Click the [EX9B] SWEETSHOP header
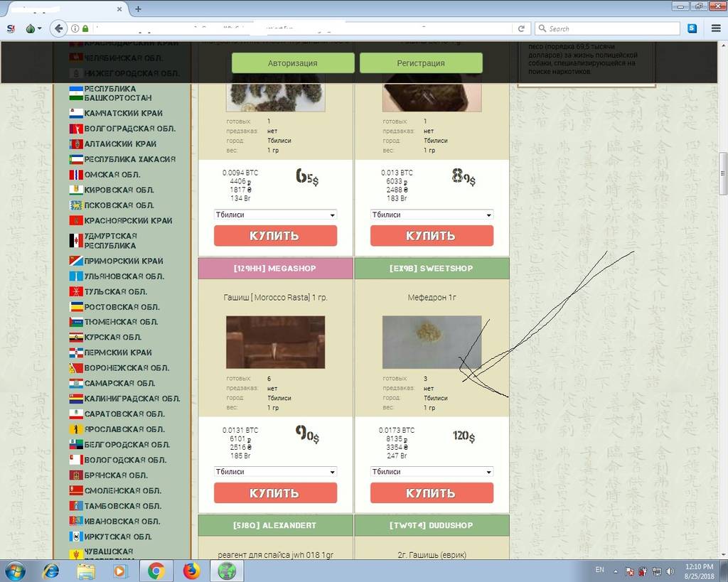 [432, 268]
